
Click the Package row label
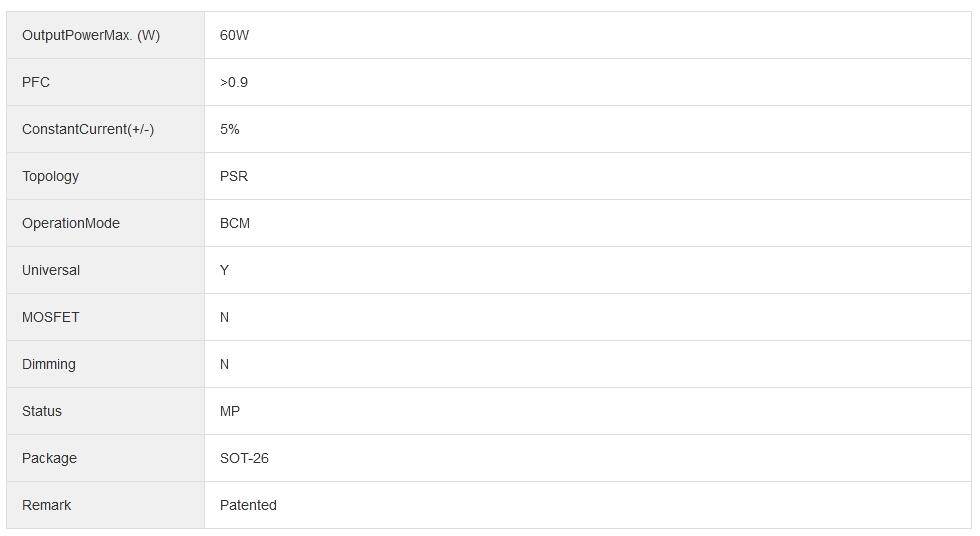pyautogui.click(x=49, y=458)
